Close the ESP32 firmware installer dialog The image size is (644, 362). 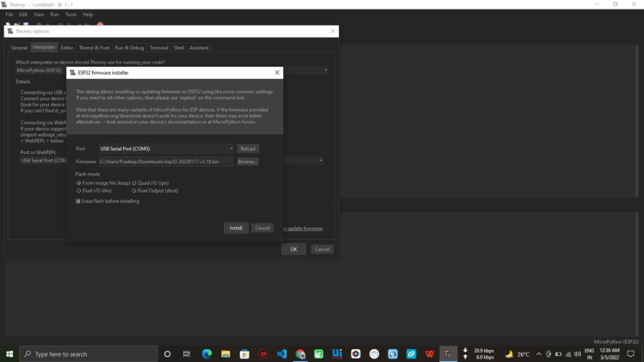click(x=277, y=72)
